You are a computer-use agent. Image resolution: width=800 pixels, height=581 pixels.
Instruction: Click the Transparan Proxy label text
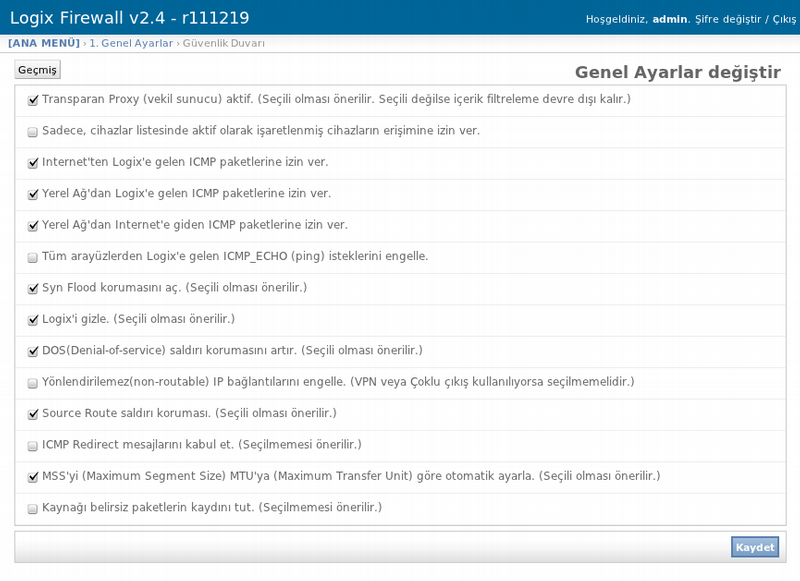point(336,99)
